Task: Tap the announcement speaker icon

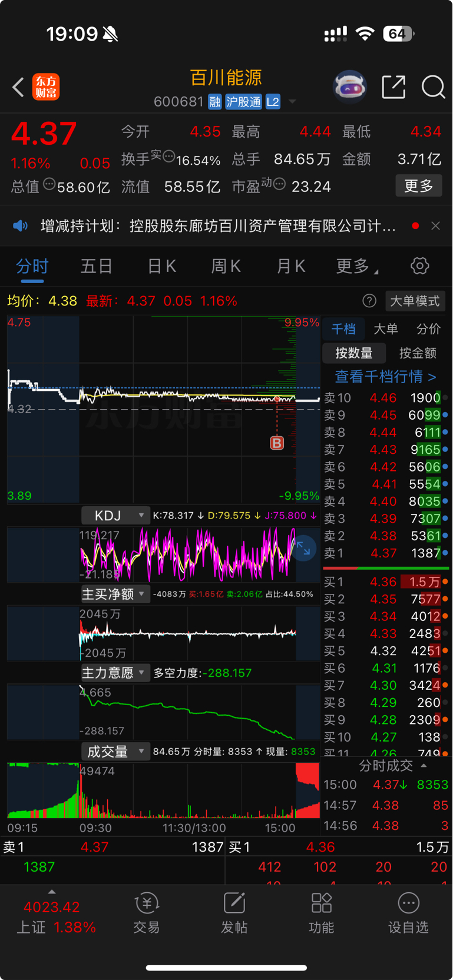Action: [21, 226]
